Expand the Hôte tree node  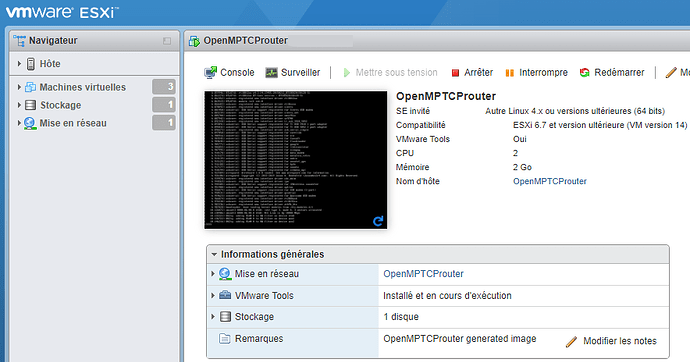click(19, 64)
